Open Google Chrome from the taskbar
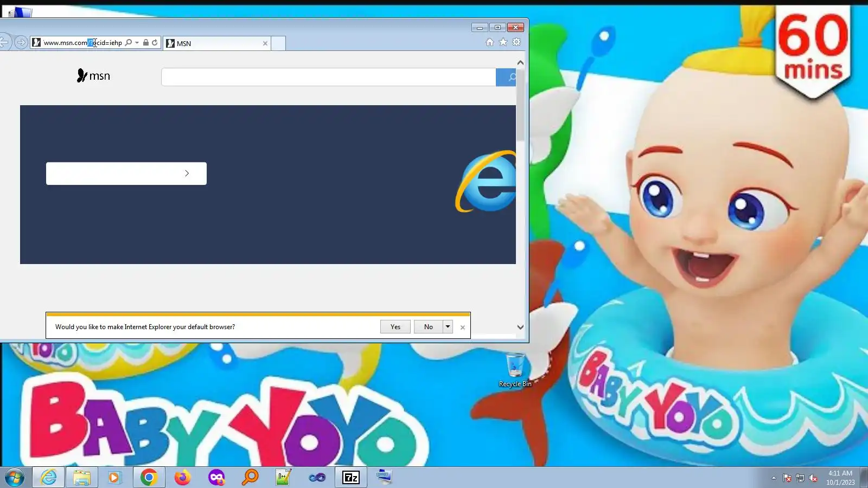This screenshot has height=488, width=868. pyautogui.click(x=149, y=478)
